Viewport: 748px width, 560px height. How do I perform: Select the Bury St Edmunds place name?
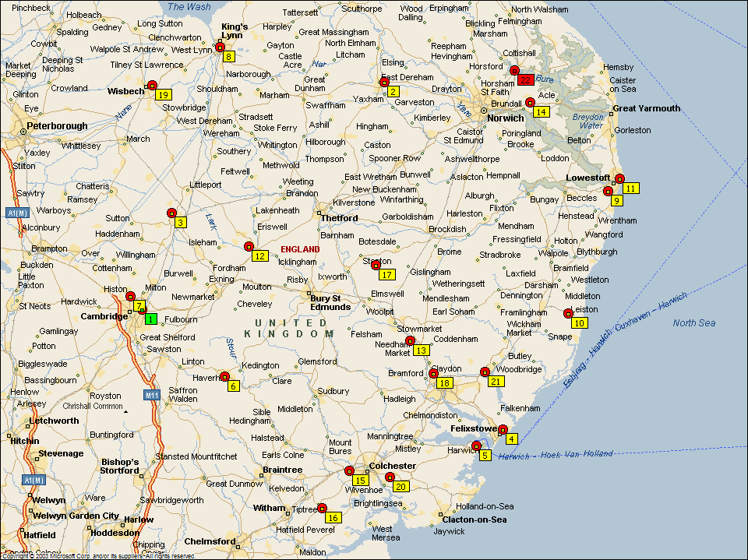(x=330, y=302)
